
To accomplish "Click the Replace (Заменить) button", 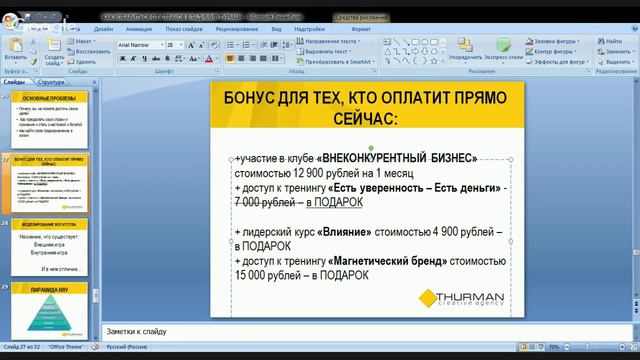I will pos(616,51).
